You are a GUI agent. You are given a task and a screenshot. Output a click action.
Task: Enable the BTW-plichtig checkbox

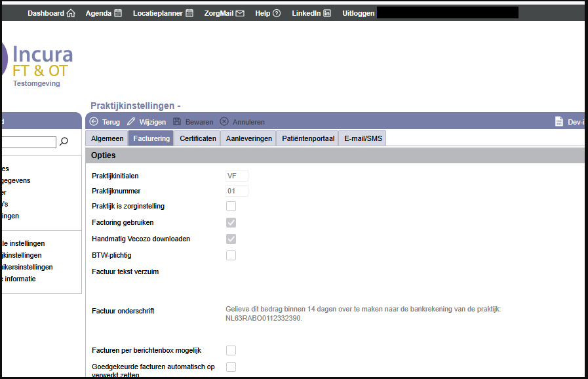pos(231,255)
